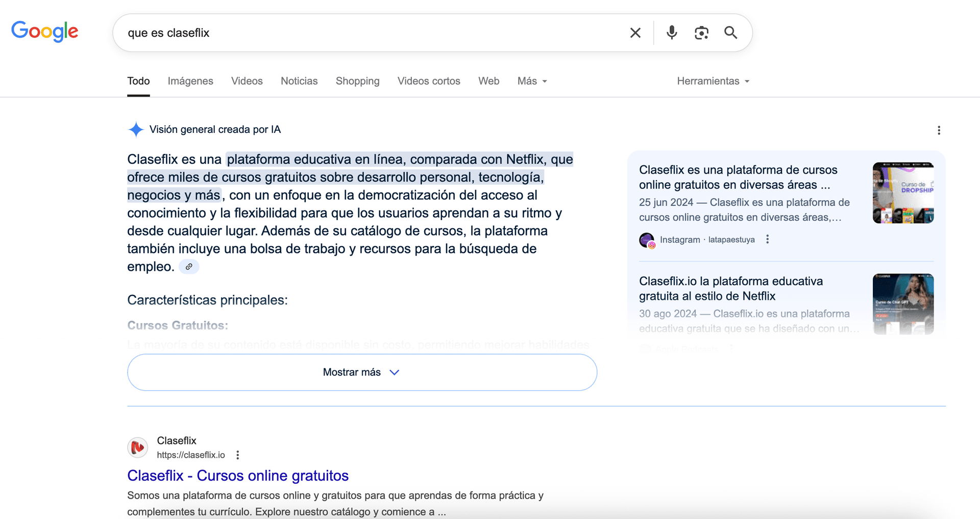Switch to the Imágenes tab
The height and width of the screenshot is (519, 980).
coord(190,81)
